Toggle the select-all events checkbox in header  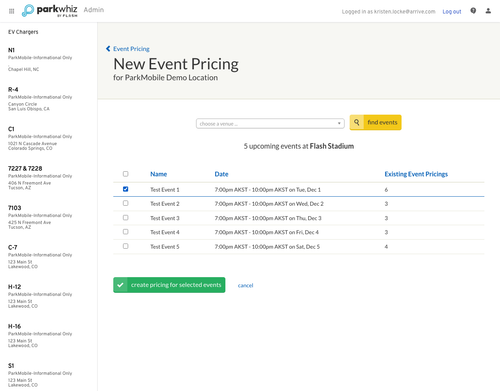click(125, 174)
